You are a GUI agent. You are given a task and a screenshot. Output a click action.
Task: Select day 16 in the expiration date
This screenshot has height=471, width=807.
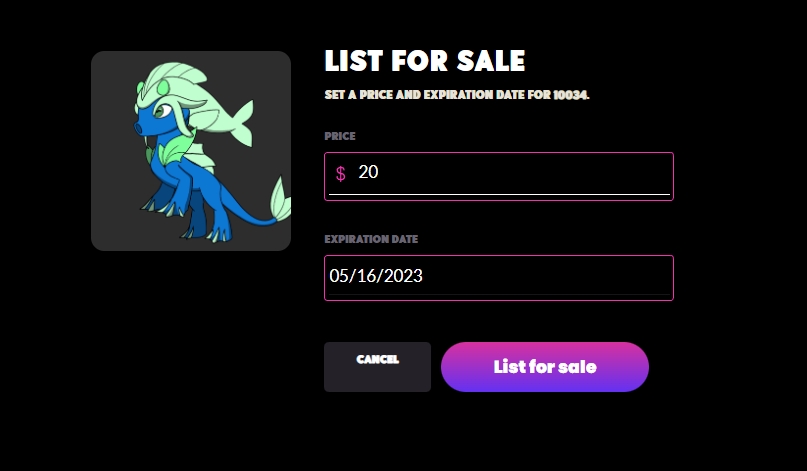[366, 277]
